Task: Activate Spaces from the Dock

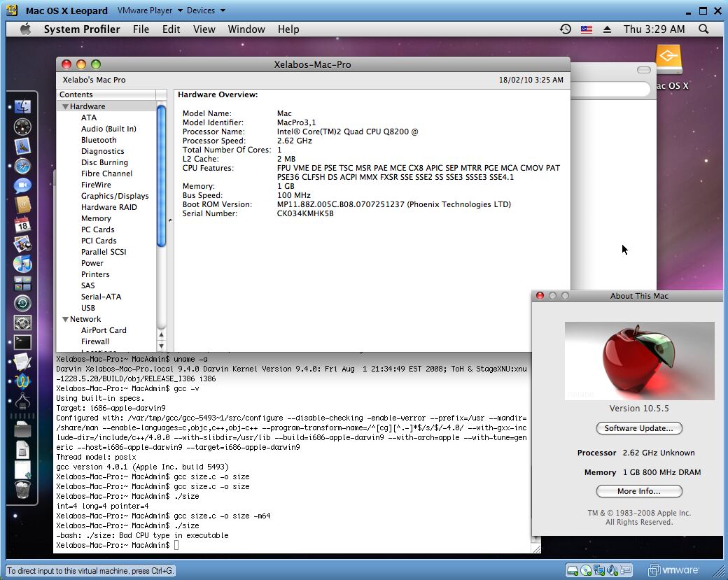Action: click(22, 283)
